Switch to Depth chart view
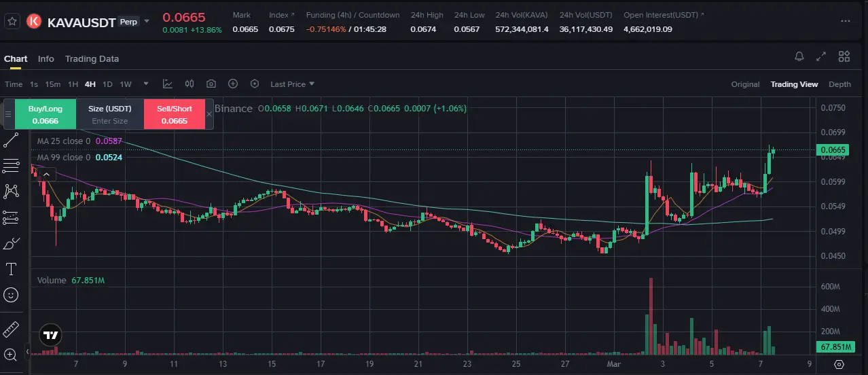The height and width of the screenshot is (375, 868). [x=839, y=84]
